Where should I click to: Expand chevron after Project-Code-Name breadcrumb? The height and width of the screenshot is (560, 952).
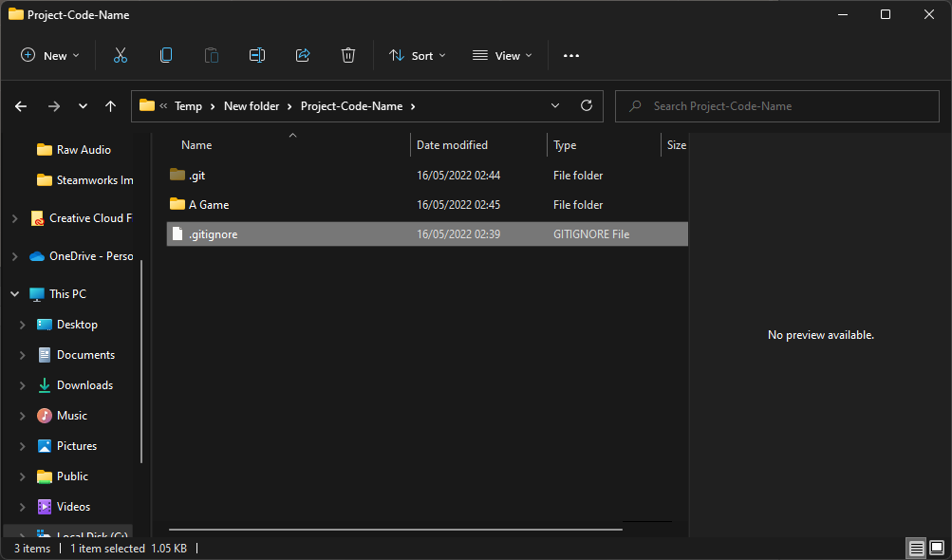(413, 106)
